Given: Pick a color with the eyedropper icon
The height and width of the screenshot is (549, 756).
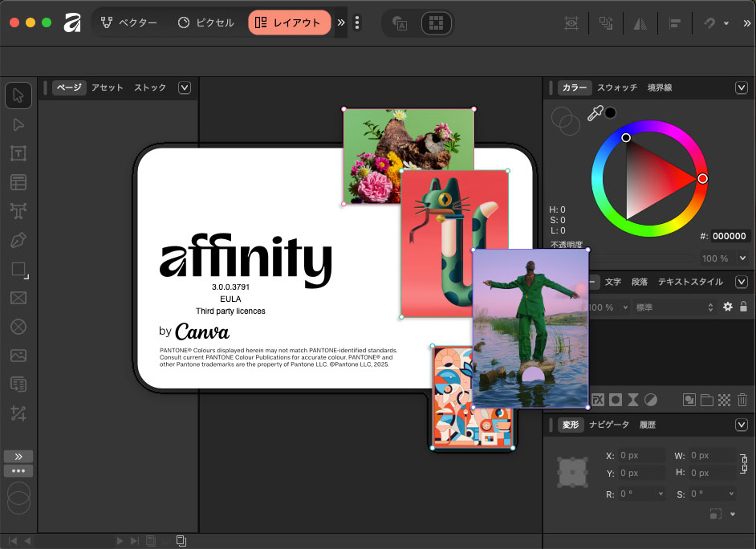Looking at the screenshot, I should click(x=594, y=115).
